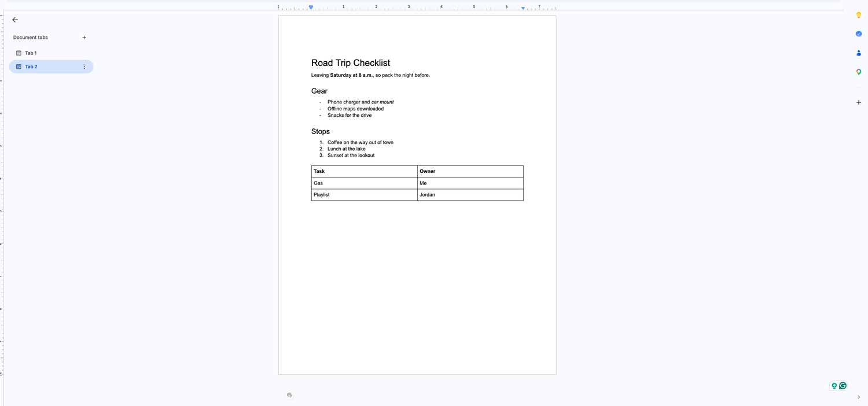This screenshot has width=868, height=406.
Task: Open Google Tasks in the side panel
Action: click(859, 34)
